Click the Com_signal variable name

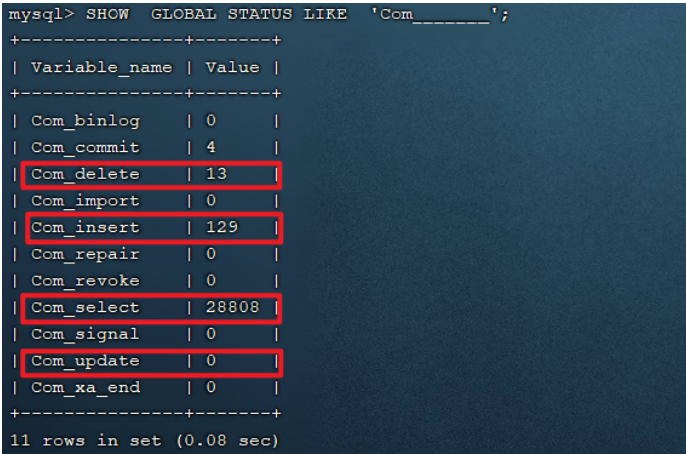(x=85, y=334)
